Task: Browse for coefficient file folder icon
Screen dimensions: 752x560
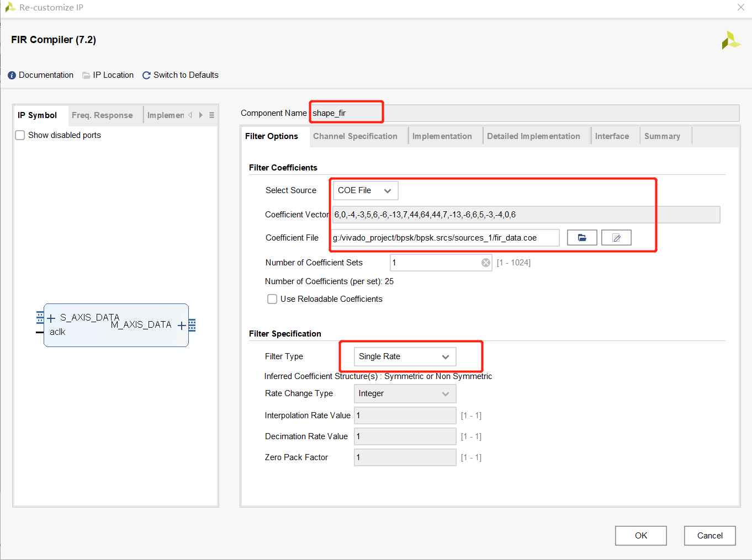Action: (582, 238)
